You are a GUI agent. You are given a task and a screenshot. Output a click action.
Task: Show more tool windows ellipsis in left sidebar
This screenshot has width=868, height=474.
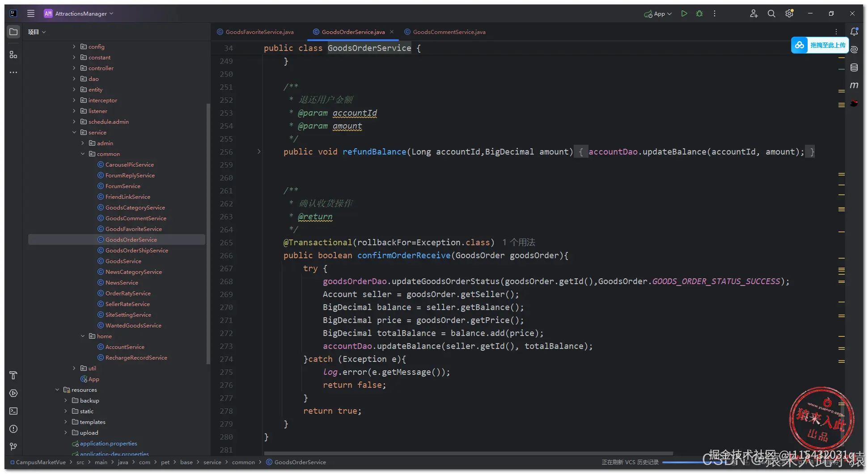(x=13, y=72)
